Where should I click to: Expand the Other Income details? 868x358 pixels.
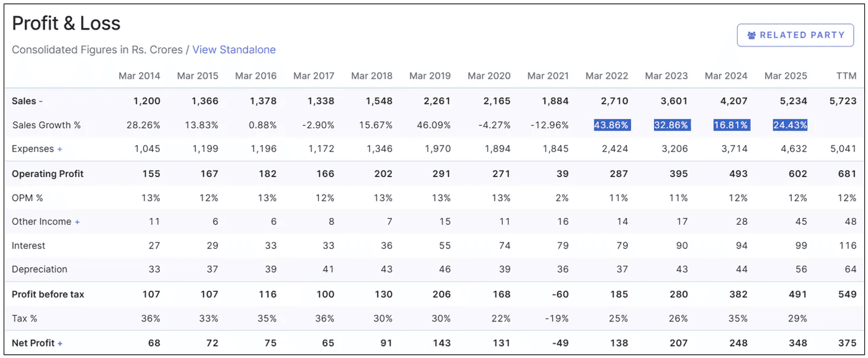tap(77, 221)
